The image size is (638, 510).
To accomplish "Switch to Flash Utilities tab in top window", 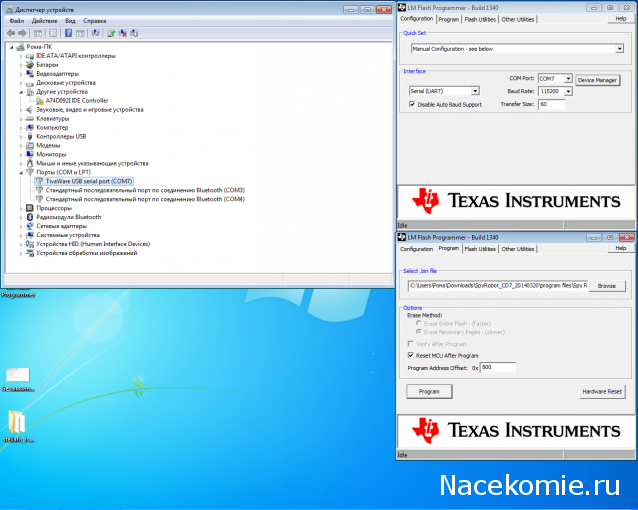I will tap(480, 19).
